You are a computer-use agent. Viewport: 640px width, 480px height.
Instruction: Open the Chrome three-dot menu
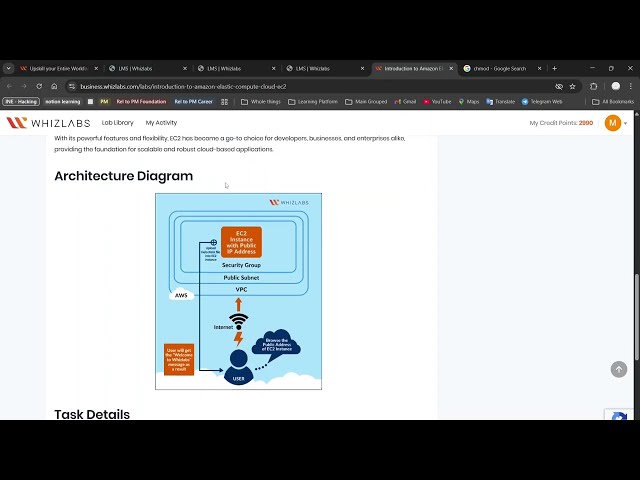click(631, 87)
